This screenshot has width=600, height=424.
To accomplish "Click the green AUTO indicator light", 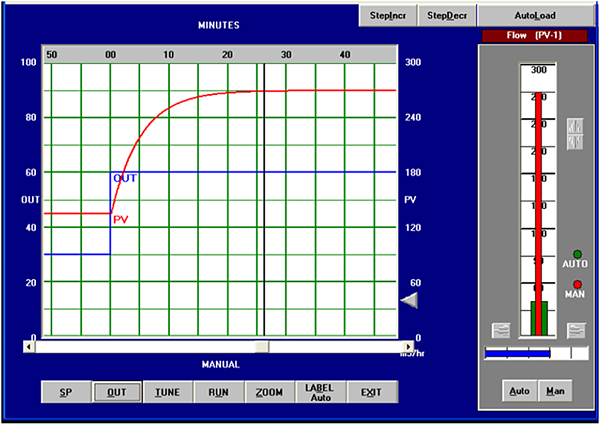I will click(577, 254).
